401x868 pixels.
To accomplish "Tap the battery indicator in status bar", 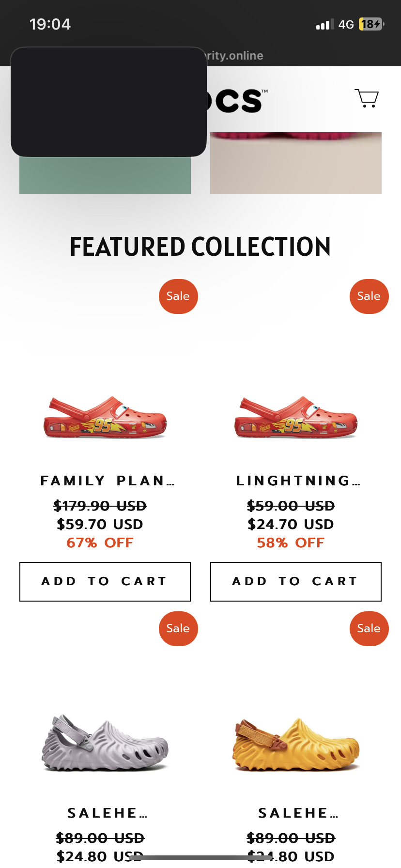I will (371, 24).
